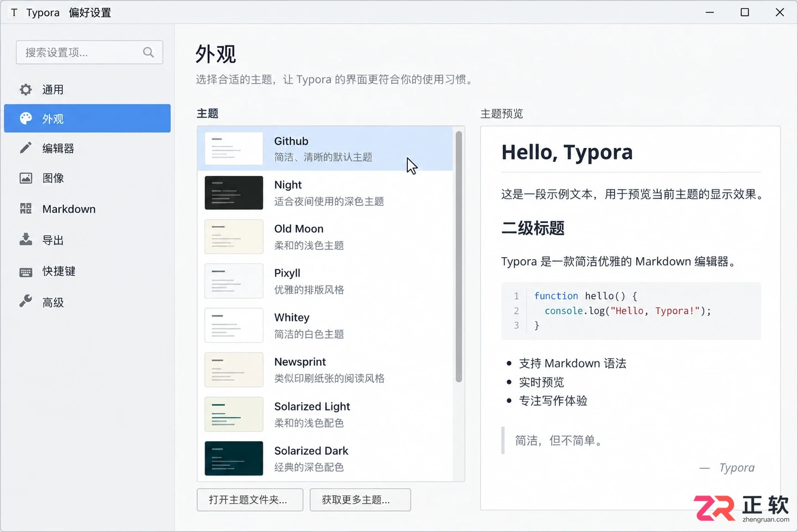Select the Old Moon theme thumbnail
798x532 pixels.
234,237
